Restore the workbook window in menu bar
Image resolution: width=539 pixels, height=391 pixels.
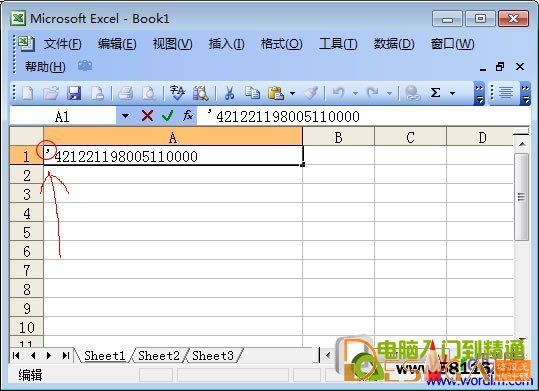click(x=500, y=66)
